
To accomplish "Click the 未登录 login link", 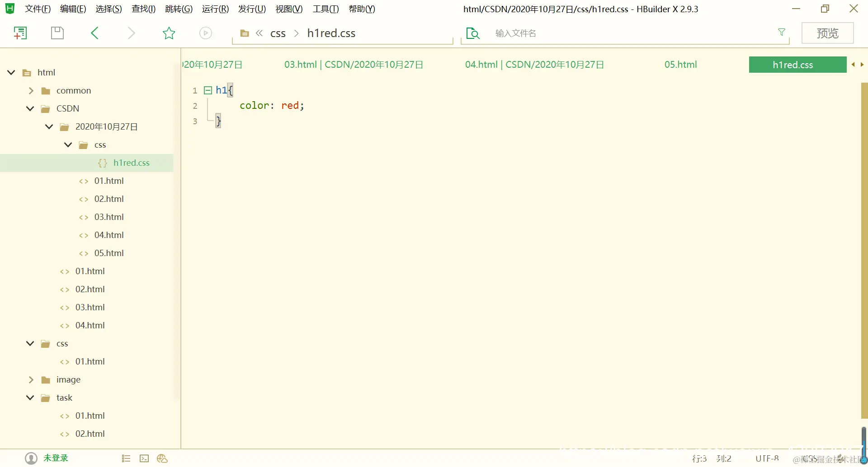I will [x=56, y=458].
